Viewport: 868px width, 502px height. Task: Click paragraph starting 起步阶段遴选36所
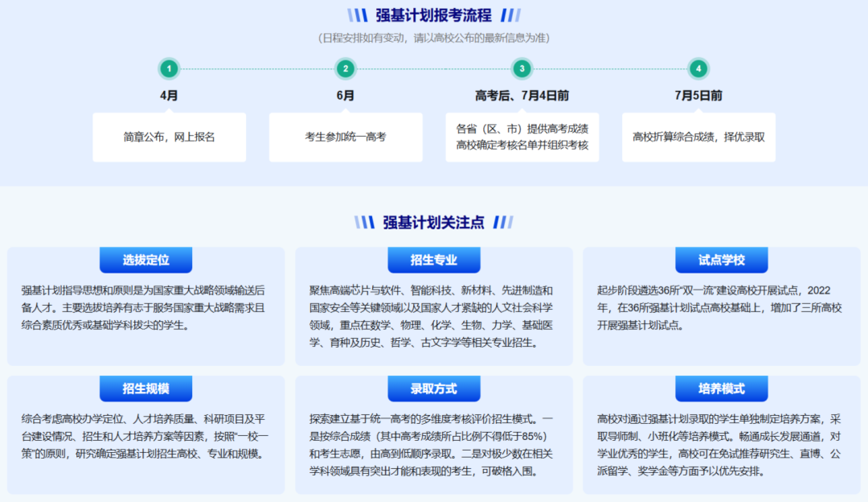[x=719, y=307]
